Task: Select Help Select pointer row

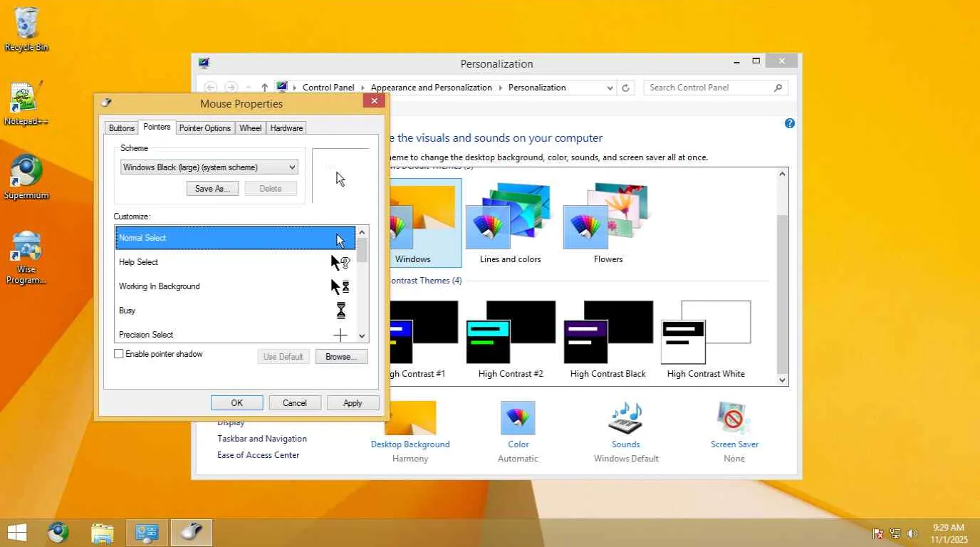Action: tap(235, 262)
